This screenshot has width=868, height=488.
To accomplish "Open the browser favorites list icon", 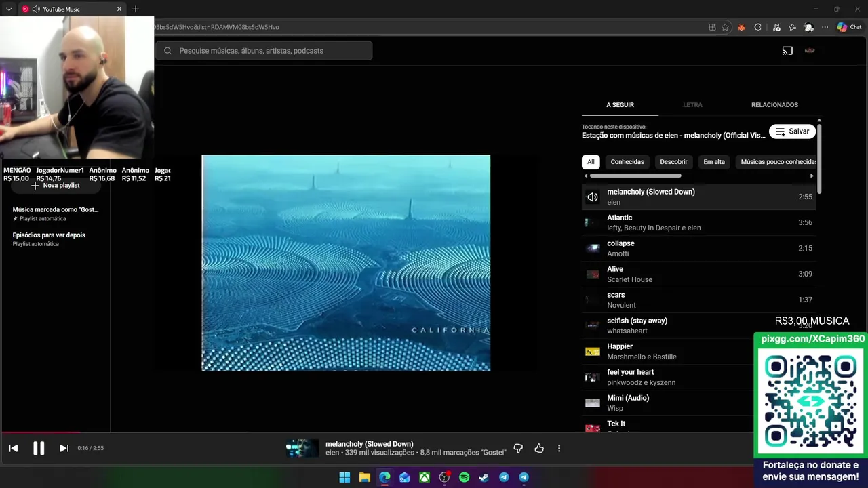I will coord(792,27).
